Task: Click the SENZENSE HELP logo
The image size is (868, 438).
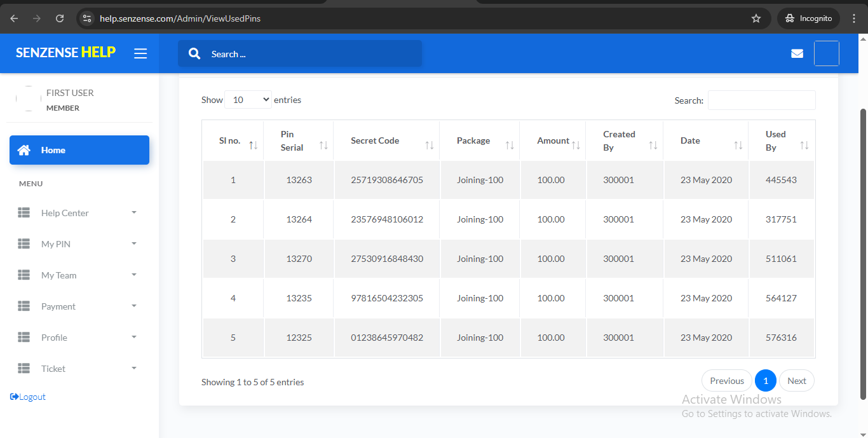Action: pyautogui.click(x=65, y=52)
